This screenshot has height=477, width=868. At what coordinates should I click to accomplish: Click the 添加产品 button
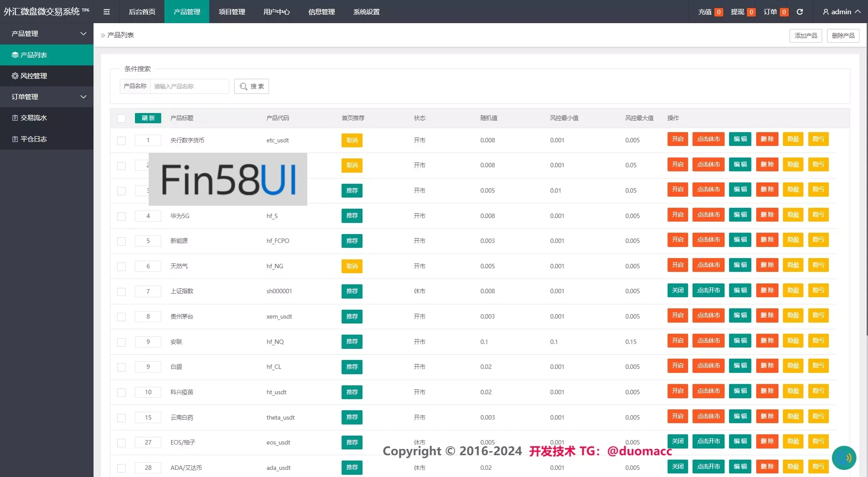tap(806, 36)
